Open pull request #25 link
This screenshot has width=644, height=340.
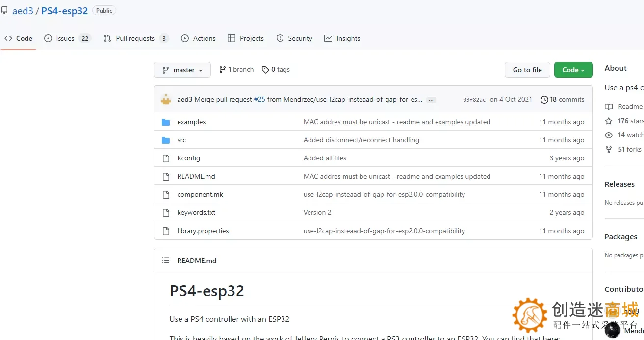click(x=259, y=99)
